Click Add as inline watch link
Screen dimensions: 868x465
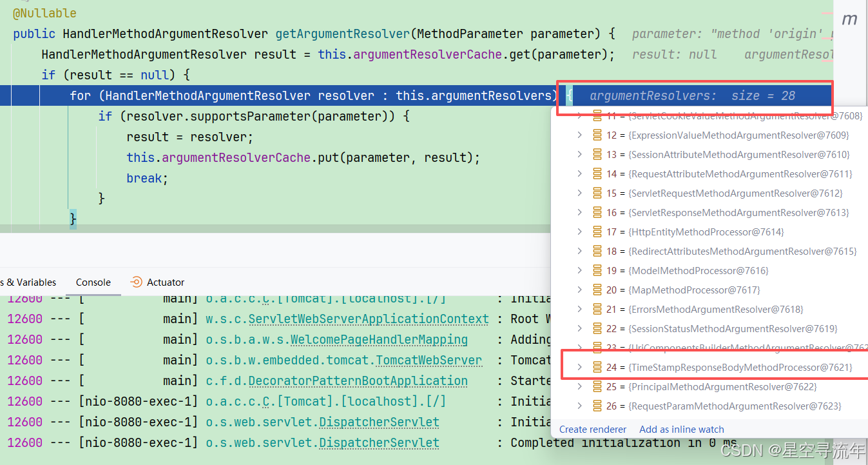coord(682,429)
